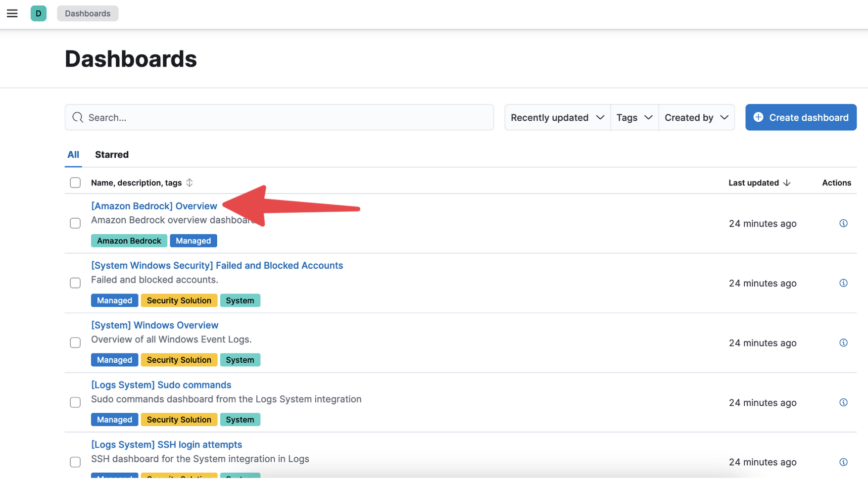Click Security Solution tag on Failed Accounts row
Image resolution: width=868 pixels, height=482 pixels.
point(179,300)
